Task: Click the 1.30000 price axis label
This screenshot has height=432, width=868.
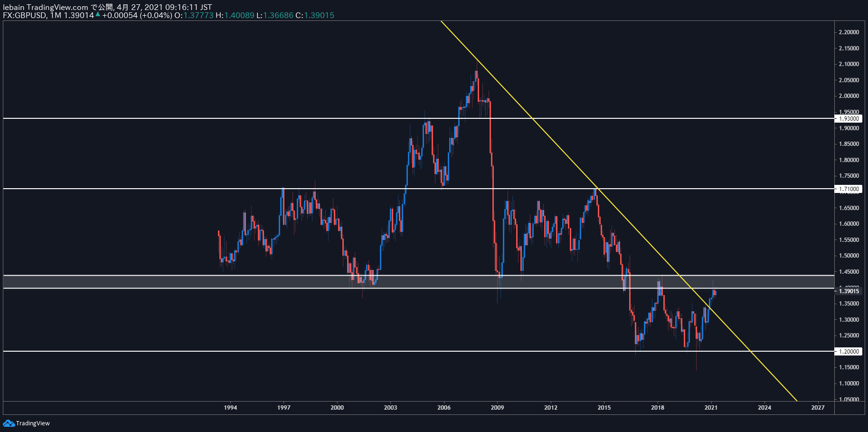Action: click(849, 320)
